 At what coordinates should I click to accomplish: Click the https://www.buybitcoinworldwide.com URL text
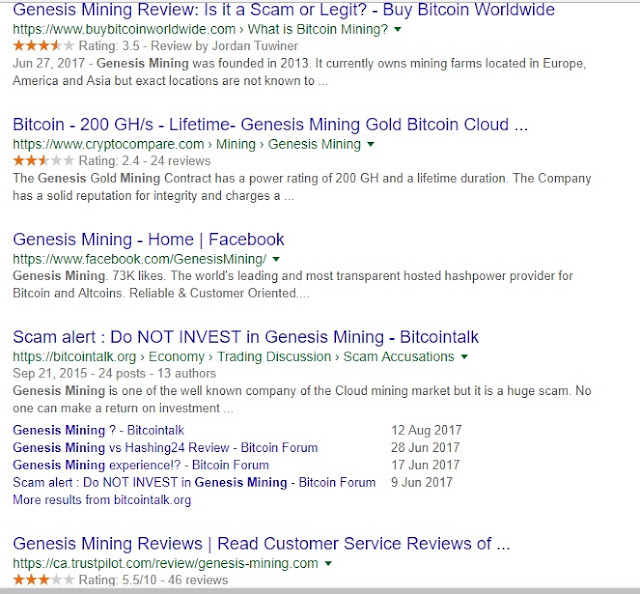tap(124, 29)
